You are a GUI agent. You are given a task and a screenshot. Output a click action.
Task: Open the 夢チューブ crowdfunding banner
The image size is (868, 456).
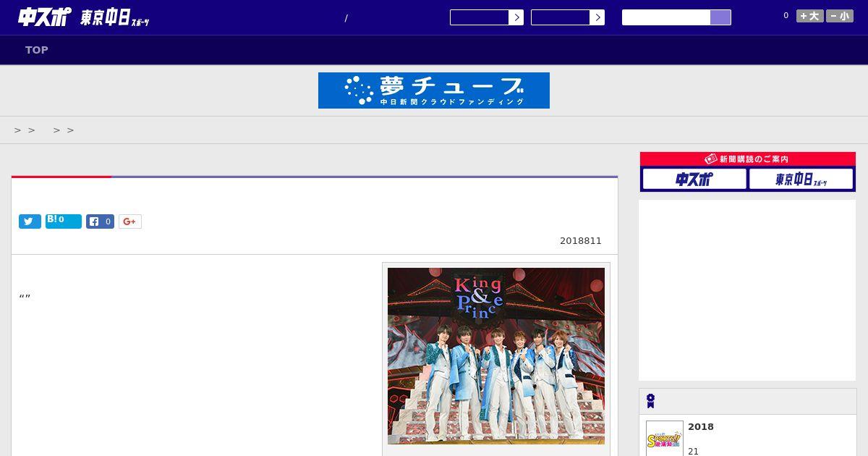click(x=434, y=90)
